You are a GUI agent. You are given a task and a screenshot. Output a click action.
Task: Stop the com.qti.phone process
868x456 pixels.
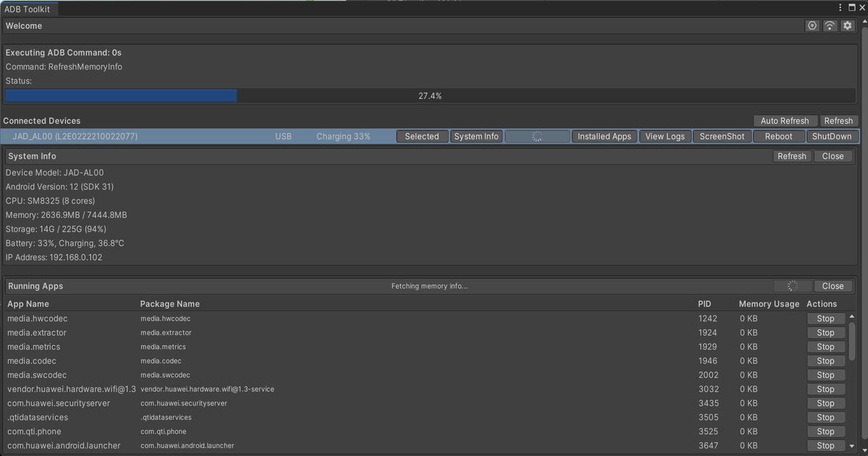click(825, 431)
